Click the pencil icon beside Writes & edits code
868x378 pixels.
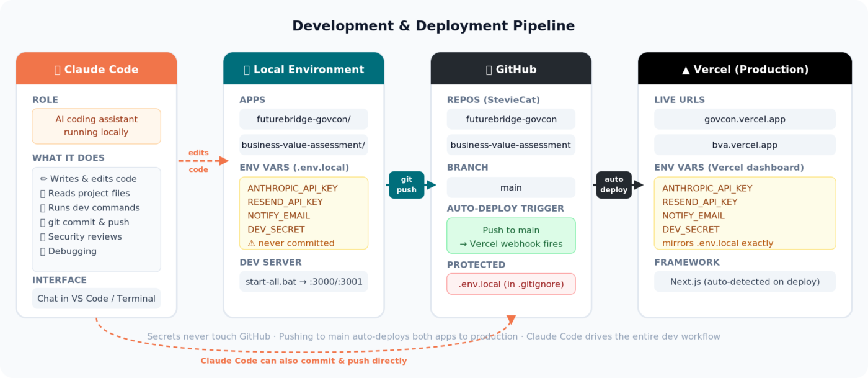coord(43,179)
